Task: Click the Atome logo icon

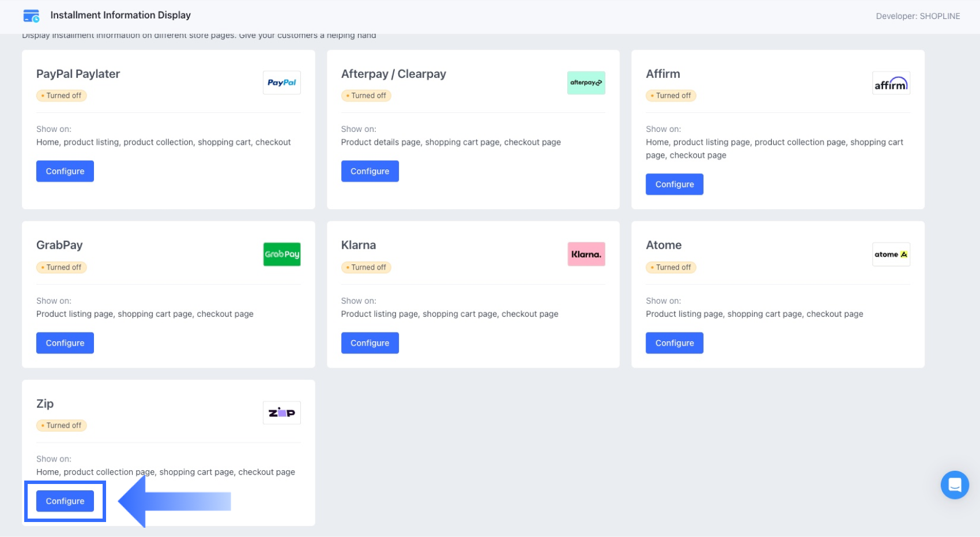Action: tap(891, 254)
